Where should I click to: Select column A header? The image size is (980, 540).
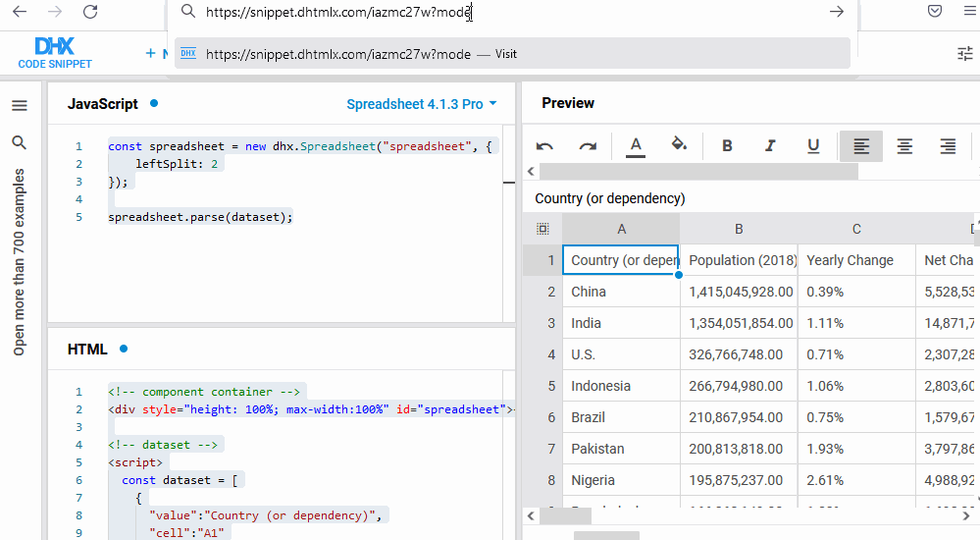pos(621,229)
